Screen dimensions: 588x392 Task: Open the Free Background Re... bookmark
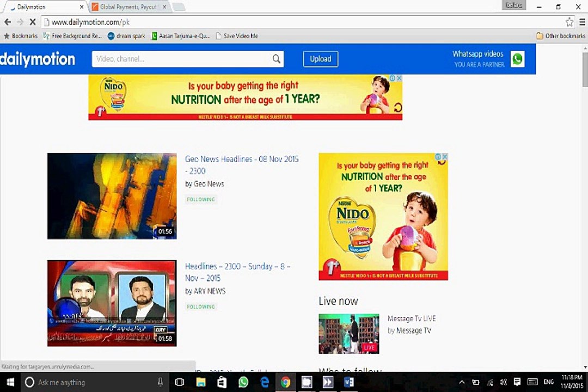(72, 36)
